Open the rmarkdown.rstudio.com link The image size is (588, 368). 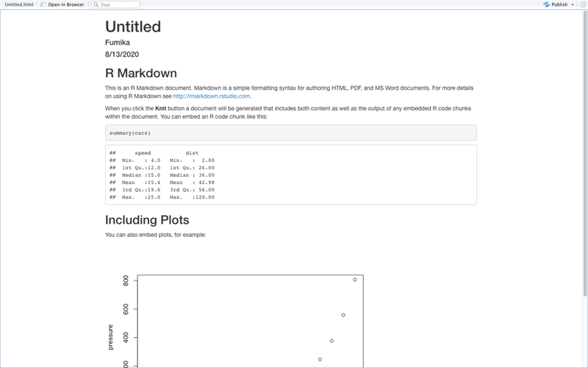point(212,96)
